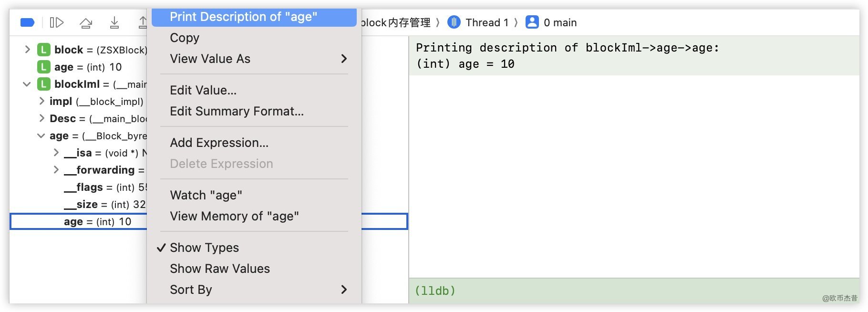The image size is (868, 312).
Task: Click the step out debug icon
Action: (x=142, y=22)
